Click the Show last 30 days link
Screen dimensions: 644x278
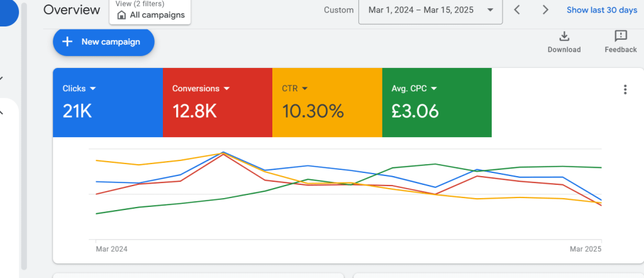pos(601,10)
